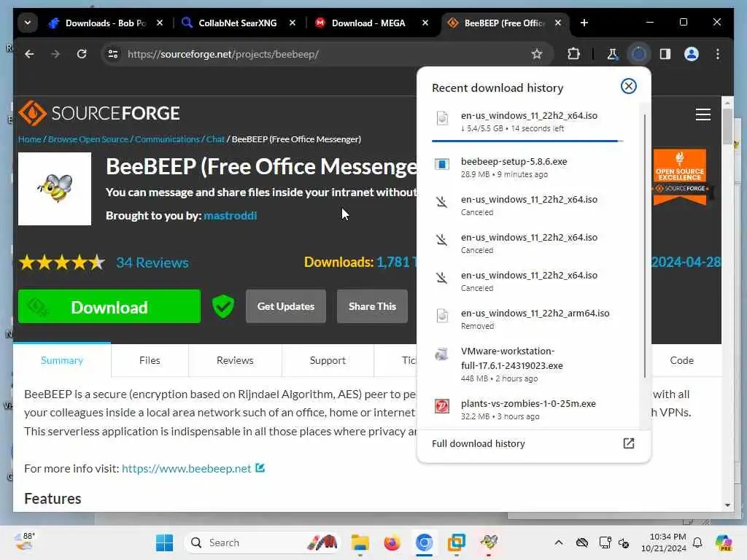Close the CollabNet SearXNG tab
This screenshot has height=560, width=747.
point(293,23)
